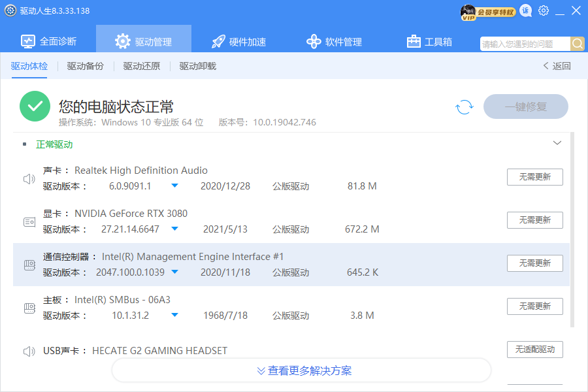The width and height of the screenshot is (588, 392).
Task: Click the 驱动人生 app logo icon
Action: tap(10, 10)
